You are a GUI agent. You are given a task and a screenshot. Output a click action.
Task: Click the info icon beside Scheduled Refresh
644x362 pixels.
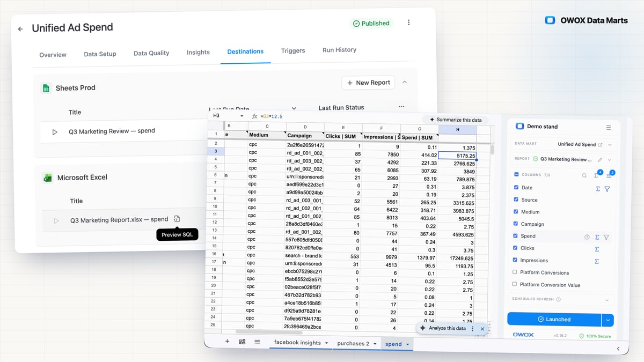(559, 299)
